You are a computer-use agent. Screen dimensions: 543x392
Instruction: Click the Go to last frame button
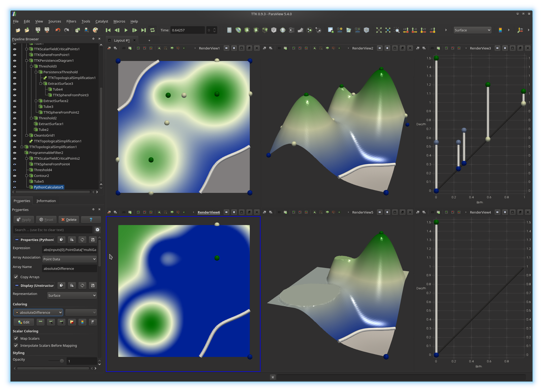click(143, 30)
